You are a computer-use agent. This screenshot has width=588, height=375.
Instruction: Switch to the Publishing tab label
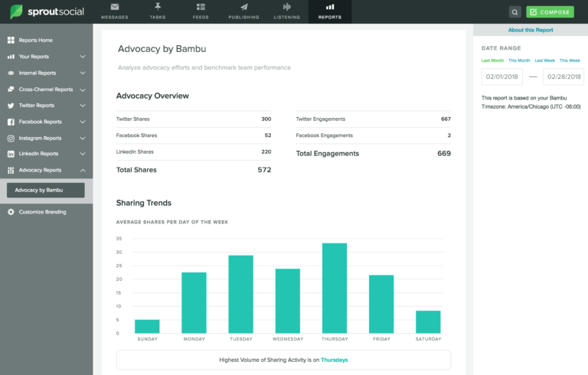(243, 18)
